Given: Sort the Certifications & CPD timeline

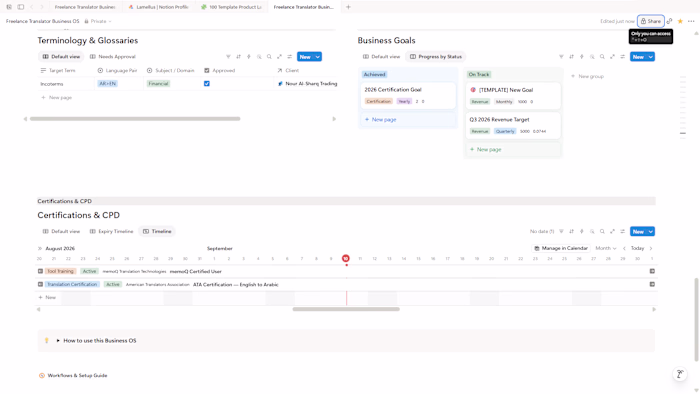Looking at the screenshot, I should pyautogui.click(x=571, y=231).
